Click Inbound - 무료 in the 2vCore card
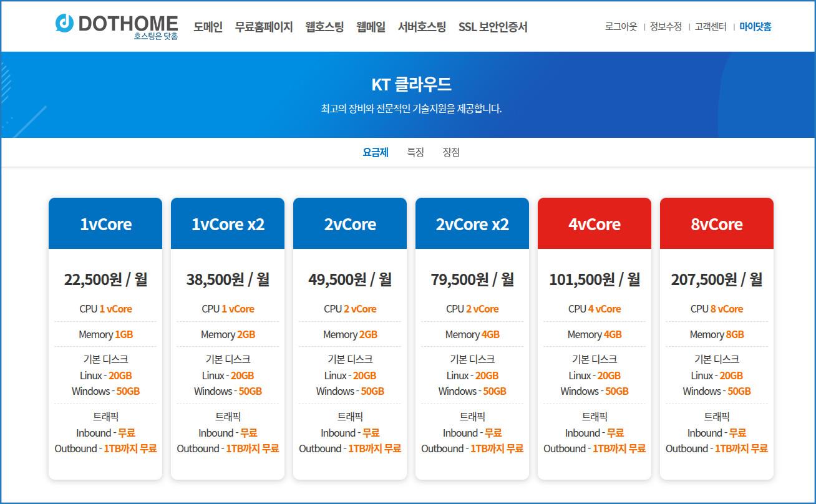Viewport: 816px width, 504px height. (350, 433)
